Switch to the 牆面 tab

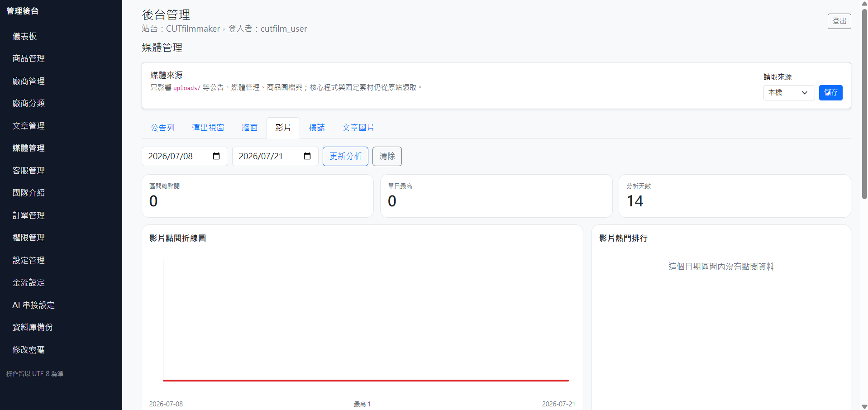250,128
